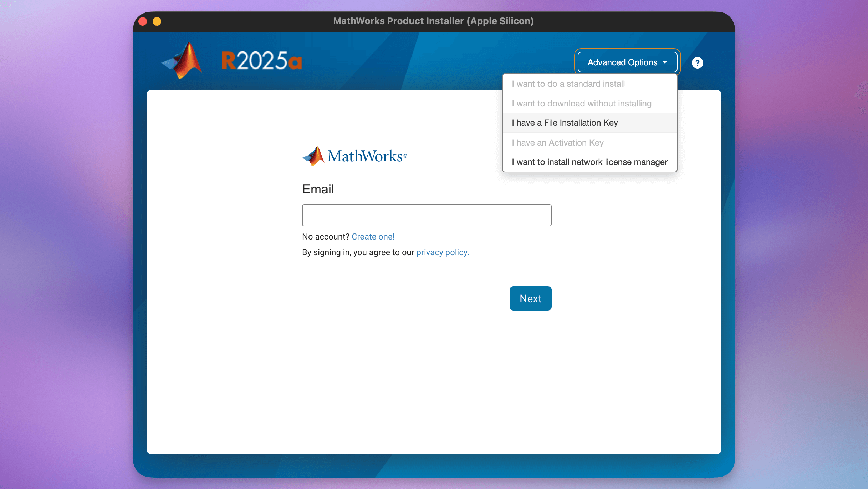
Task: Select 'I want to download without installing'
Action: coord(589,104)
